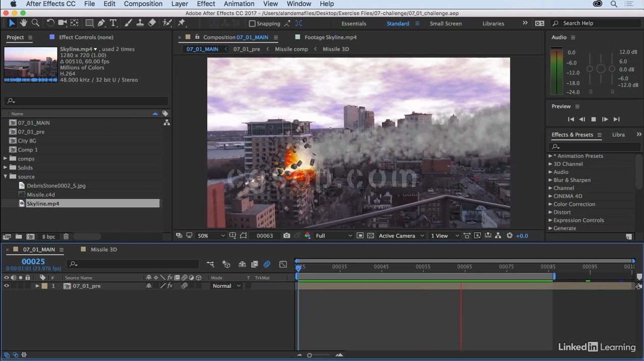Click the Search Help input field

(x=595, y=23)
